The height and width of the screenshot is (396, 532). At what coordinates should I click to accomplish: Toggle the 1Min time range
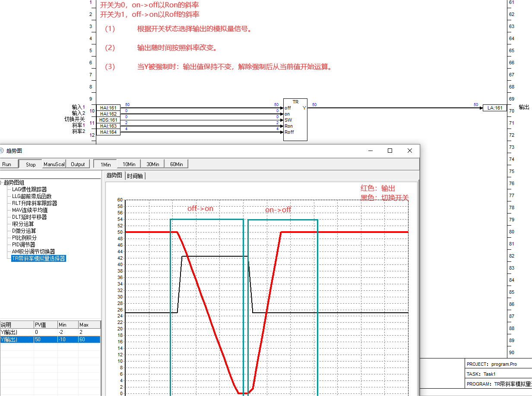[106, 164]
